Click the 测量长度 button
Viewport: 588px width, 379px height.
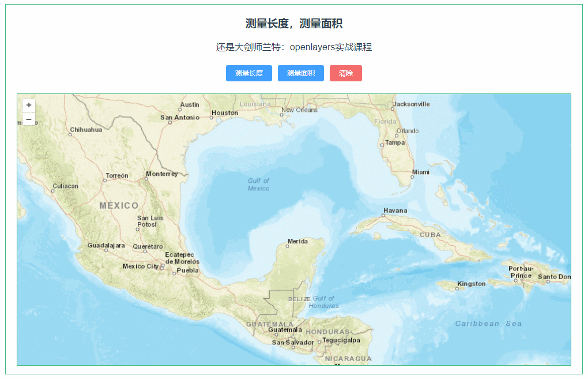click(249, 73)
